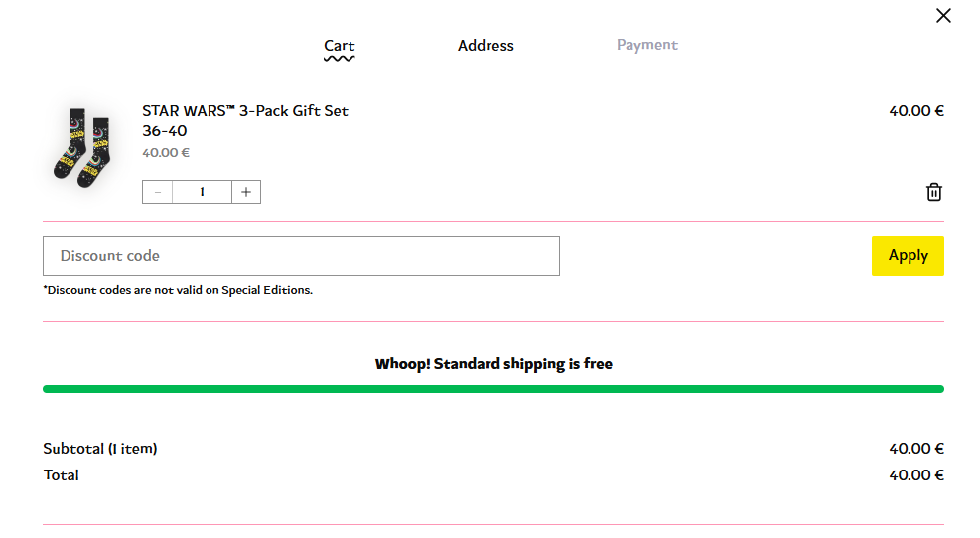This screenshot has width=980, height=538.
Task: Close the cart with the X icon
Action: (943, 16)
